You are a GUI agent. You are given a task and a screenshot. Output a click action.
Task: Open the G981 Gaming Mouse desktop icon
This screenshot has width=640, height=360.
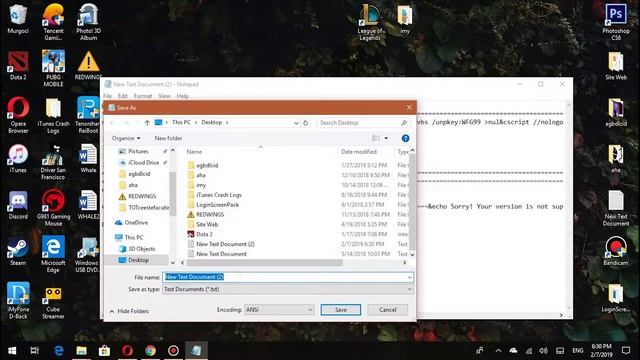(53, 208)
